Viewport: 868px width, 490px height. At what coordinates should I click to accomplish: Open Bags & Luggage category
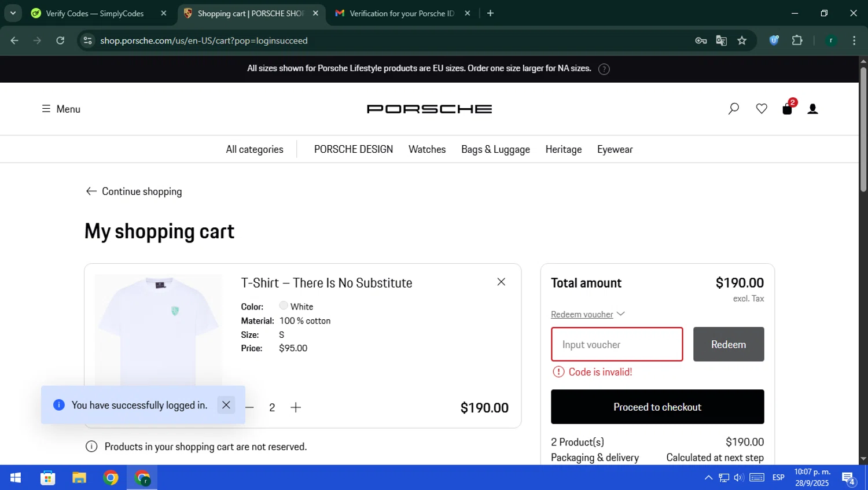click(495, 149)
